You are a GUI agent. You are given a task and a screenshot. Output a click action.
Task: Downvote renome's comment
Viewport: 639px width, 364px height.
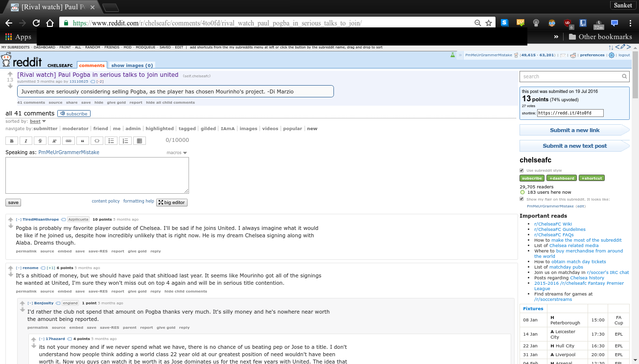coord(11,274)
